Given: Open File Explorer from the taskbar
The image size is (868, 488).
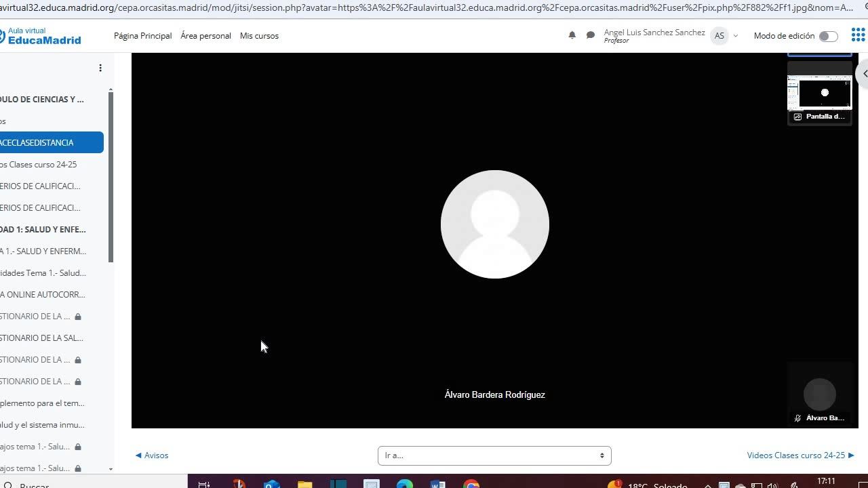Looking at the screenshot, I should [304, 484].
